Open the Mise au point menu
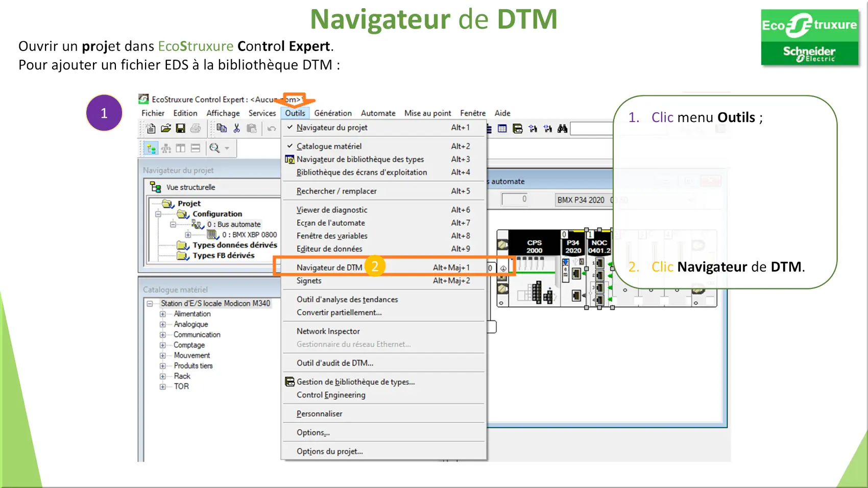The width and height of the screenshot is (868, 488). coord(428,113)
